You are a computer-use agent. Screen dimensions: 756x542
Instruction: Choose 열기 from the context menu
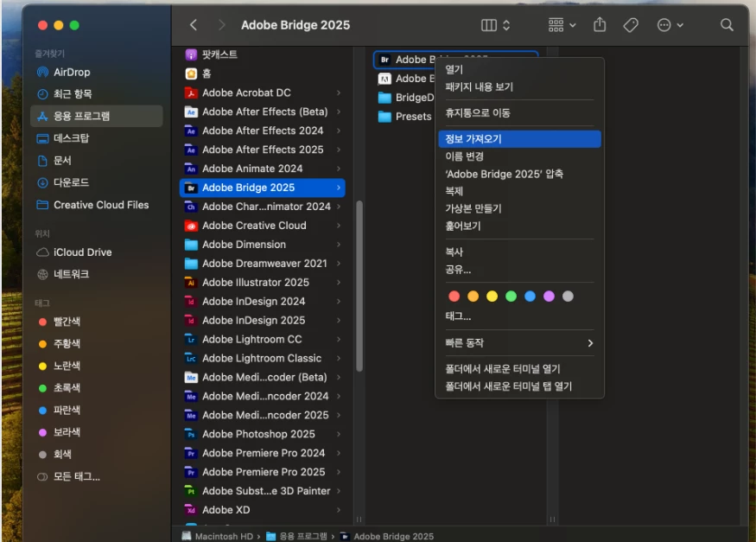point(519,70)
